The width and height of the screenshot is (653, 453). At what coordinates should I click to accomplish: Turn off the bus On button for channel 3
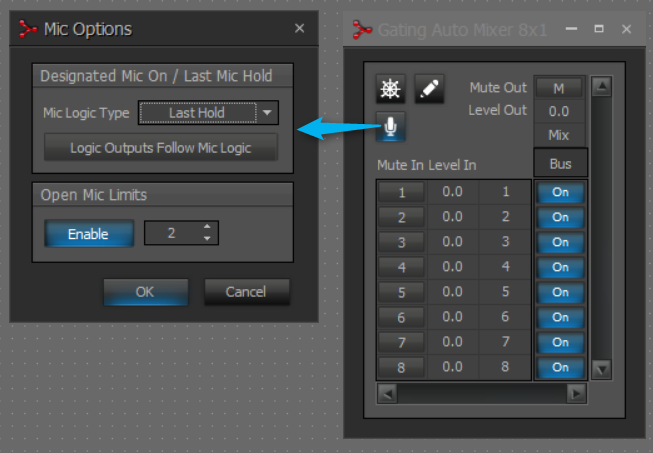point(560,242)
